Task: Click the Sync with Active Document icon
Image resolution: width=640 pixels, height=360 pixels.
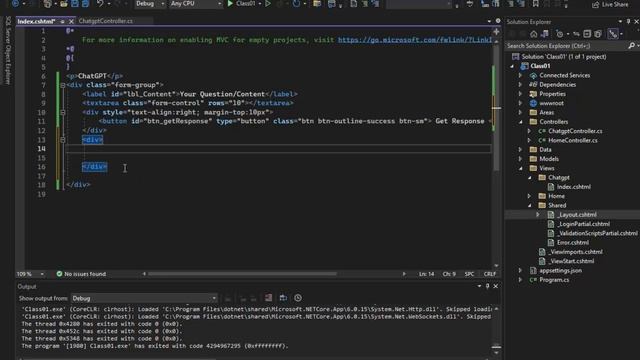Action: coord(576,34)
